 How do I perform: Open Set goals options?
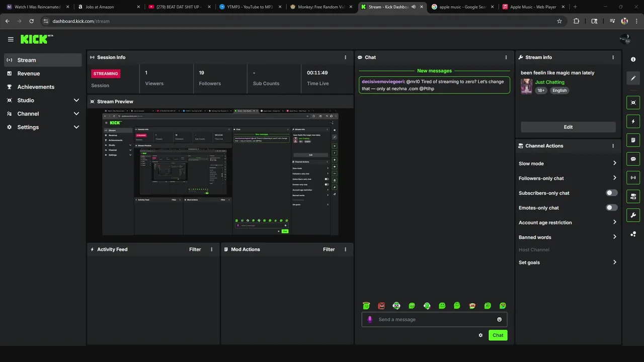click(568, 262)
